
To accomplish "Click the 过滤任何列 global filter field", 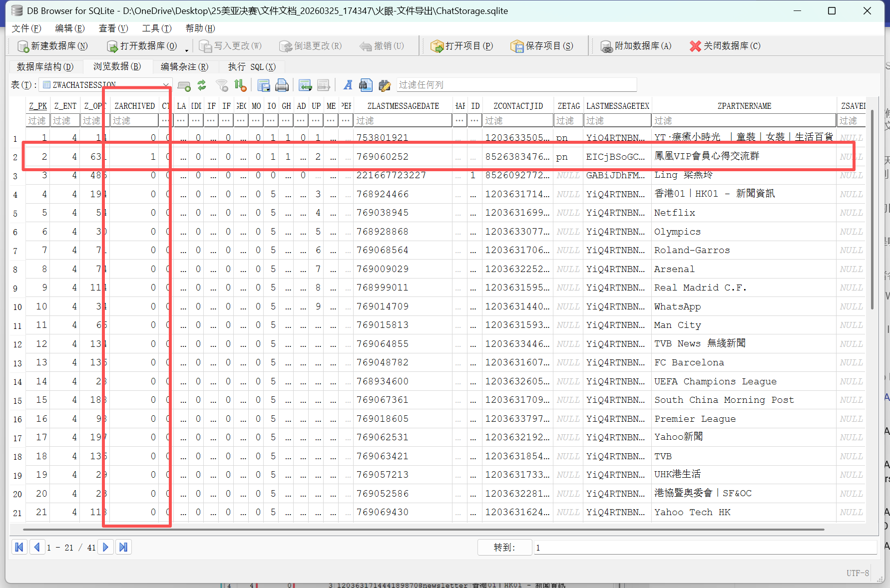I will [516, 85].
